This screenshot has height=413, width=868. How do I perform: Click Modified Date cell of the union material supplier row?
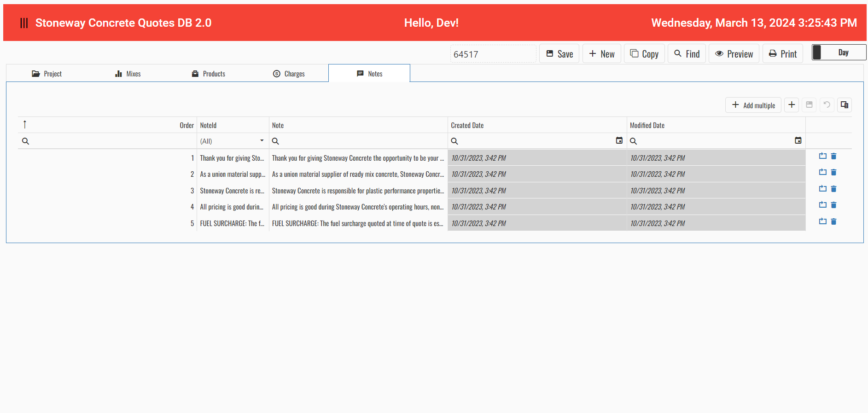point(716,174)
